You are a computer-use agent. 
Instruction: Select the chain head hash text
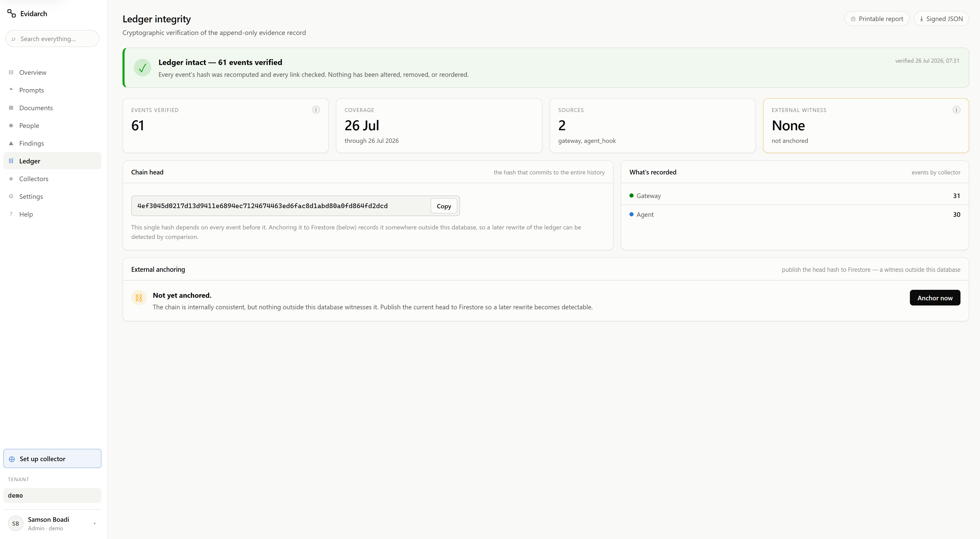(262, 206)
